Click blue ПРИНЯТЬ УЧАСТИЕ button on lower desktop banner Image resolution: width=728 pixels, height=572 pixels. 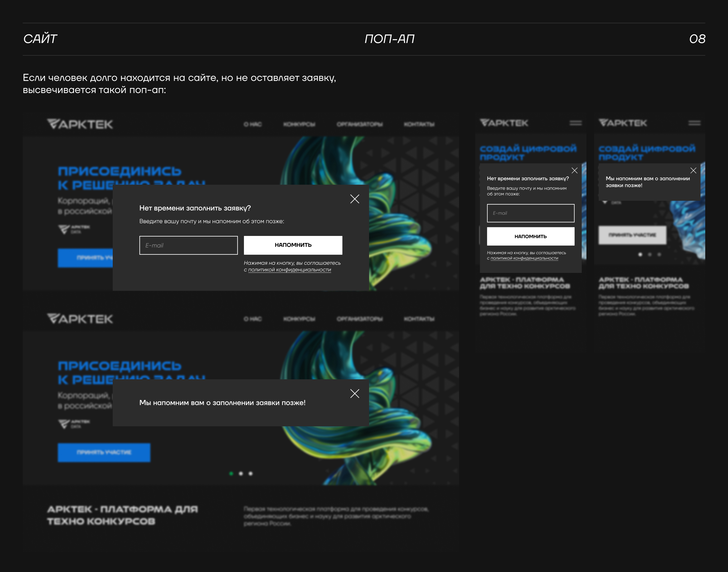(x=104, y=452)
